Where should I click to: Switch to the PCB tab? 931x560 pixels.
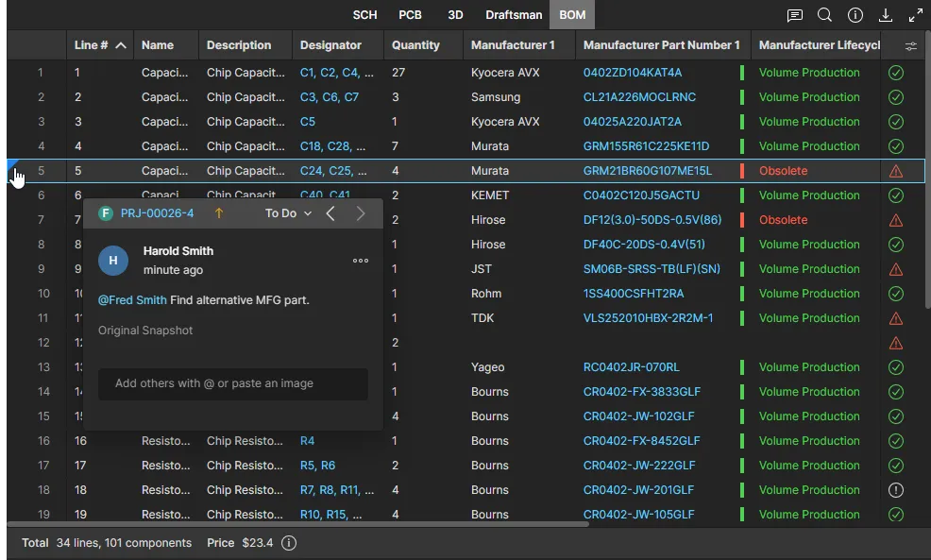[x=410, y=15]
